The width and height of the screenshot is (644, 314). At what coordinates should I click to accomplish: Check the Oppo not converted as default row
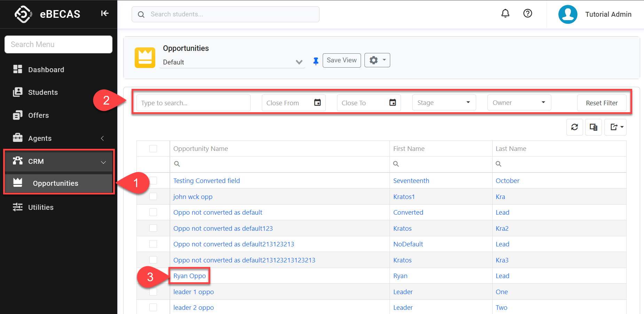[153, 212]
